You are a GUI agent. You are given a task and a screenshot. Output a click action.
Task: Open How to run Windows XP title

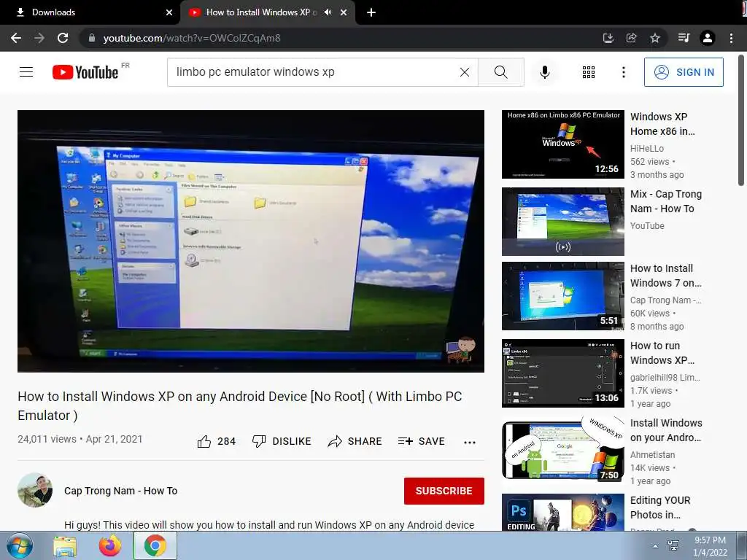click(x=662, y=353)
